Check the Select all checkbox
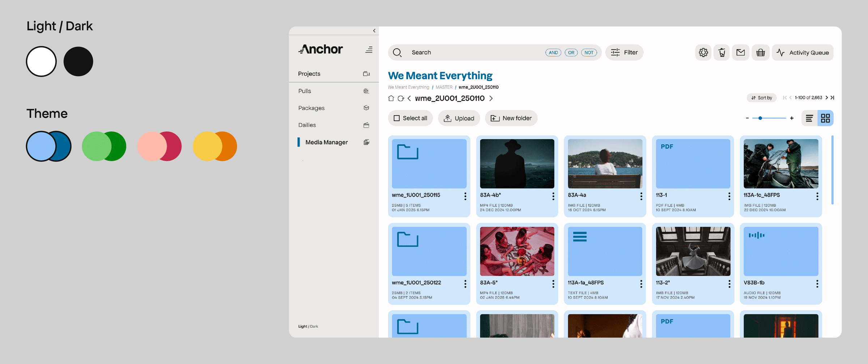The height and width of the screenshot is (364, 868). click(396, 118)
